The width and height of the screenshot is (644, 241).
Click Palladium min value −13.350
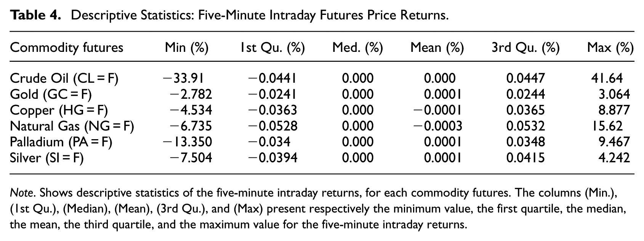click(187, 142)
